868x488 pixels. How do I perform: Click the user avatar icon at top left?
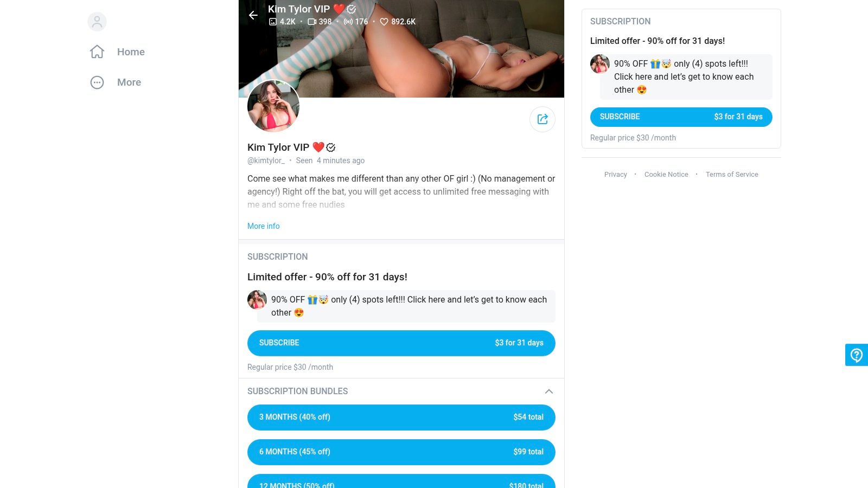coord(97,22)
